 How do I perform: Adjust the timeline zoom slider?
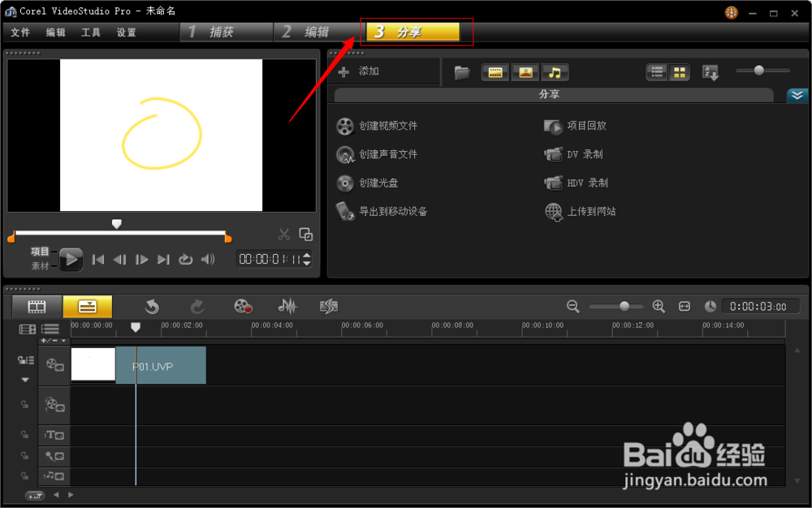click(624, 306)
